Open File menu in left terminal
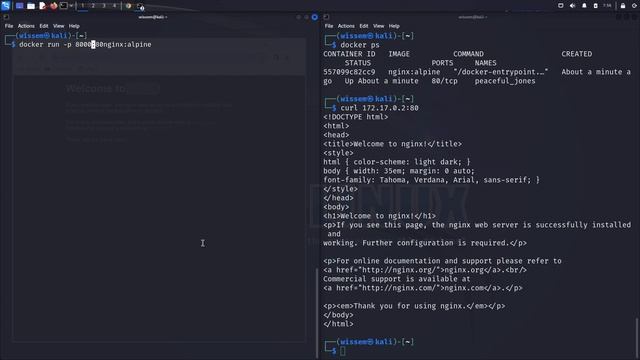The image size is (640, 360). [9, 26]
